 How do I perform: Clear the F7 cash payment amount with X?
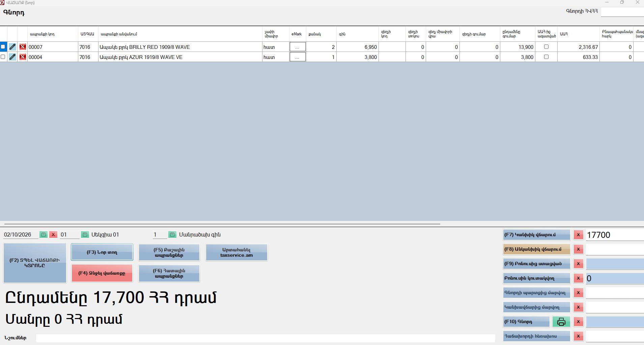(579, 235)
